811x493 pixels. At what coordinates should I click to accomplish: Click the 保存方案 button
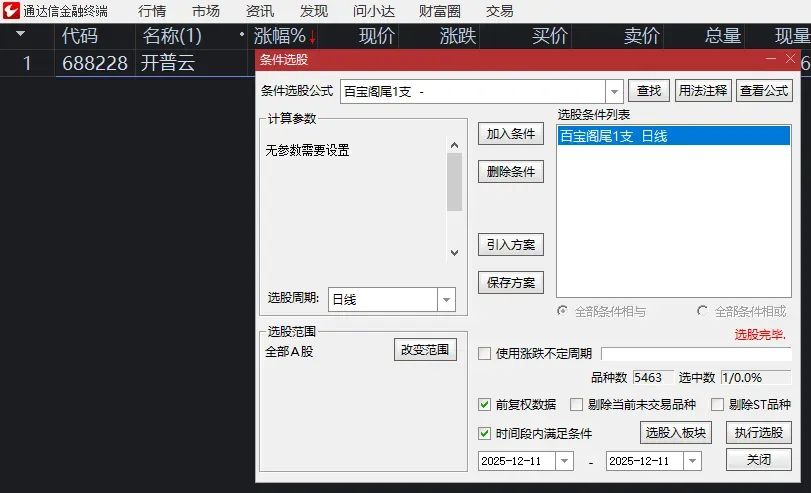coord(510,282)
